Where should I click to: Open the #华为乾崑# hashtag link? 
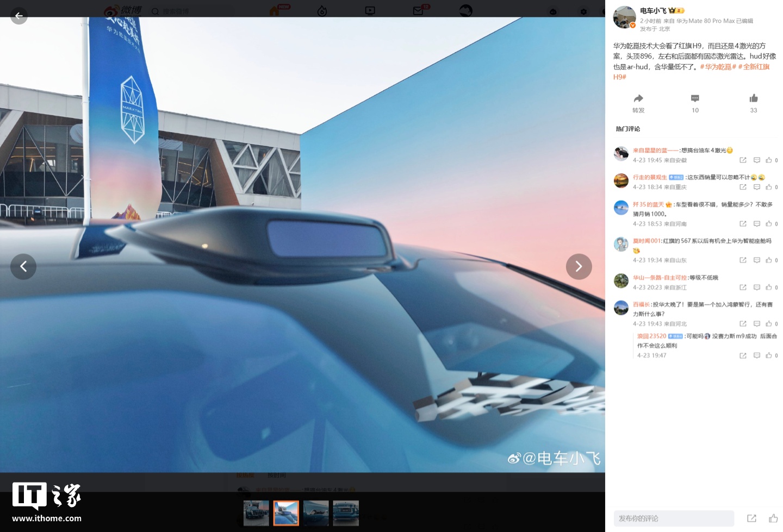[x=718, y=67]
